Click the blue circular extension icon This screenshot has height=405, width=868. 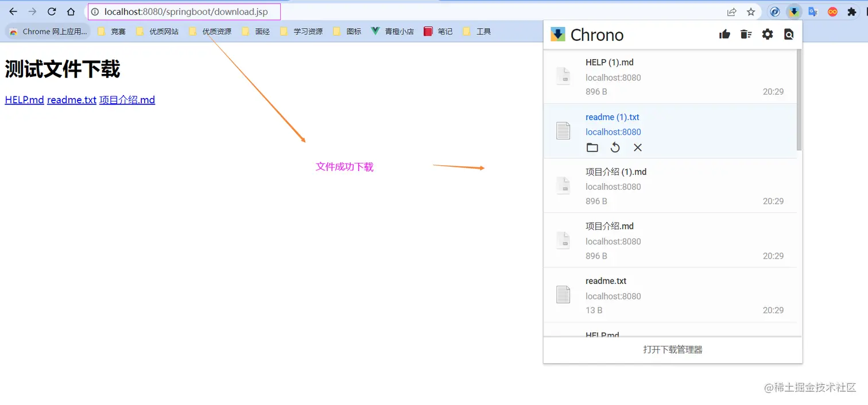click(774, 11)
